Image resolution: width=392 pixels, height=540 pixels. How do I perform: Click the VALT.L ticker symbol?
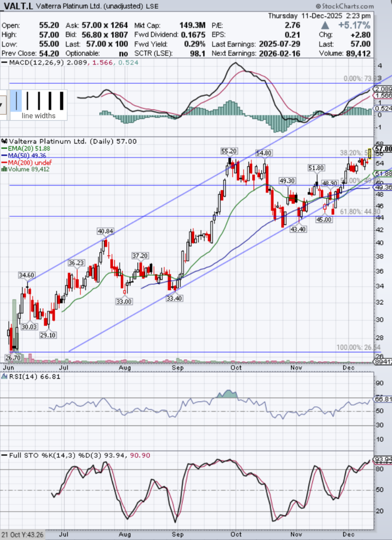click(x=17, y=6)
